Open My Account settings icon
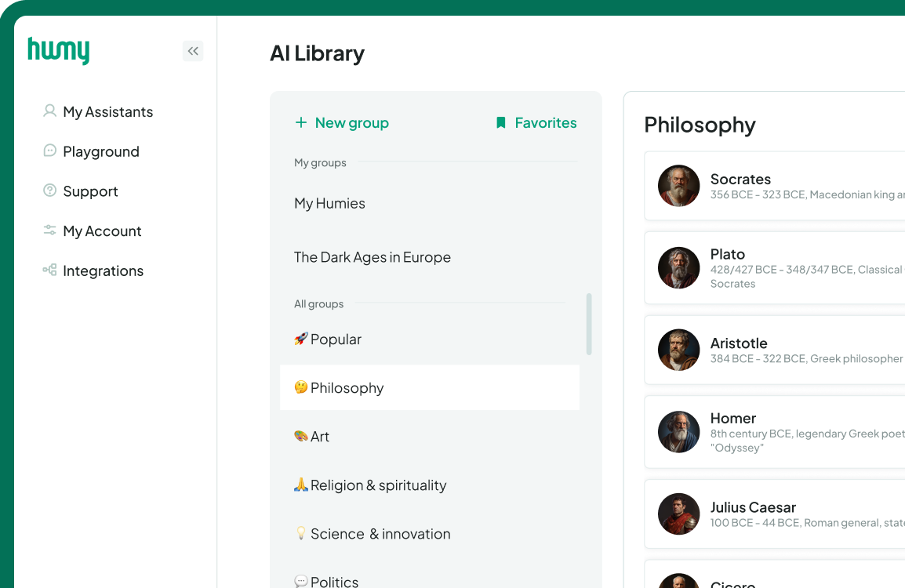The height and width of the screenshot is (588, 905). [x=49, y=230]
